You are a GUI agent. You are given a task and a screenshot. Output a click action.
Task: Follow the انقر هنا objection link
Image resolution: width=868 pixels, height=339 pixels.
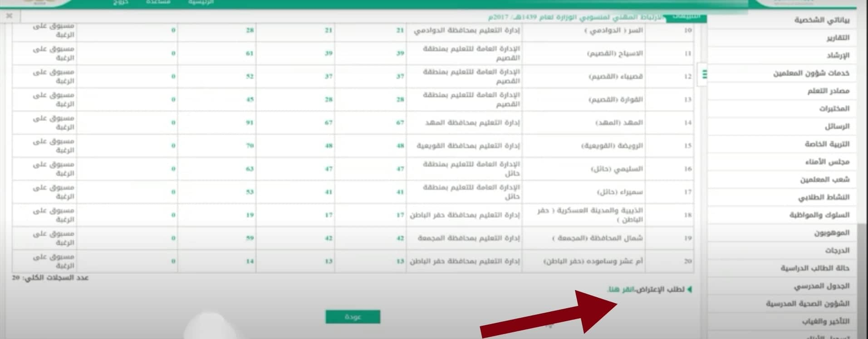pos(620,289)
